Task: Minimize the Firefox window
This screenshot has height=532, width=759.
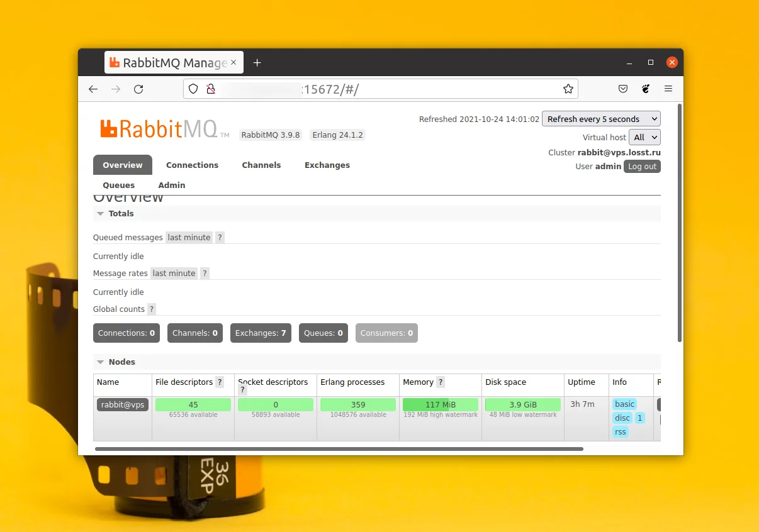Action: point(629,63)
